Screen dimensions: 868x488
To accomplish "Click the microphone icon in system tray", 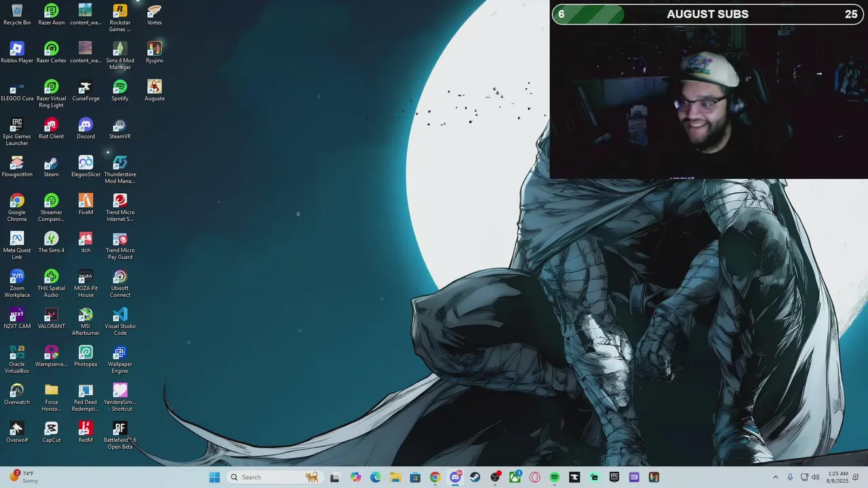I will coord(791,477).
